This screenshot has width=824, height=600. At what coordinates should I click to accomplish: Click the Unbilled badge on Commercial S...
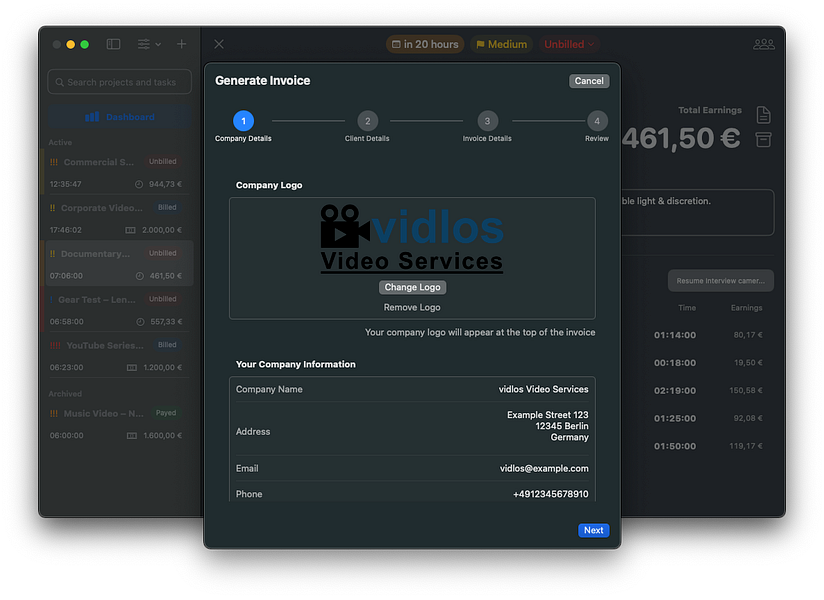point(162,162)
